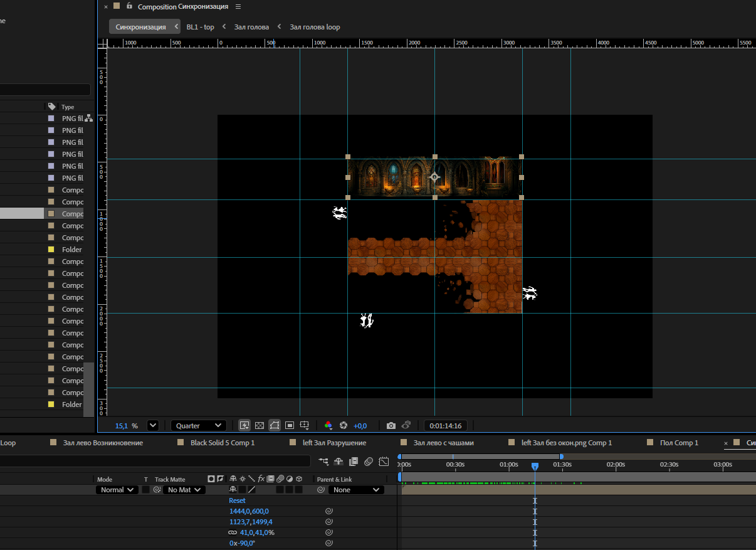
Task: Take a snapshot with the camera icon
Action: click(391, 425)
